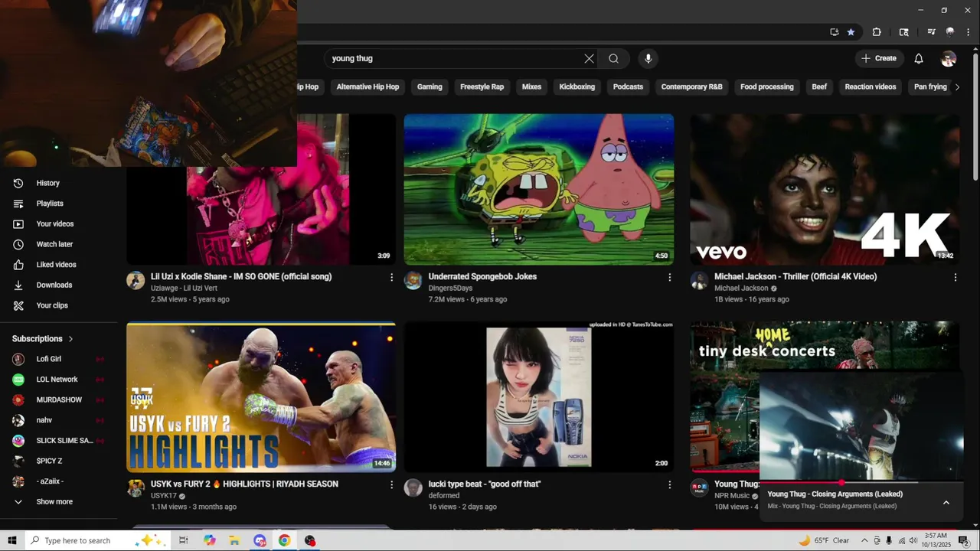Open the YouTube account avatar menu
Viewport: 980px width, 551px height.
click(949, 58)
